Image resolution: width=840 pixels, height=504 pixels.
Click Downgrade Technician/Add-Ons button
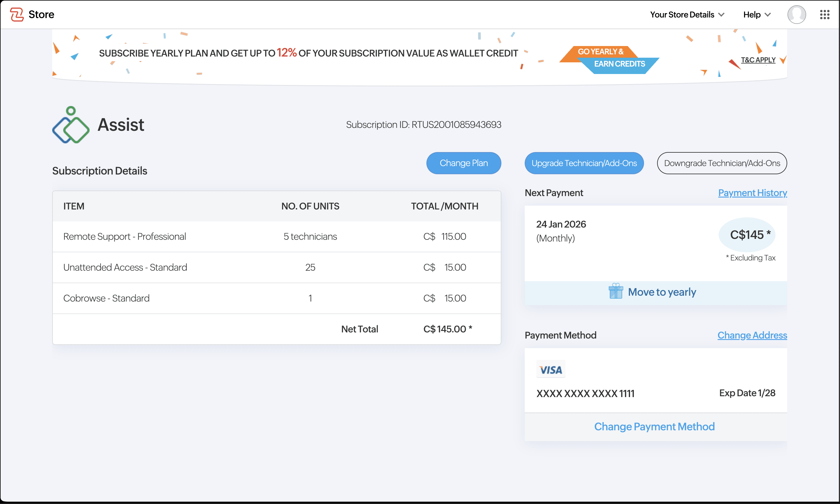coord(722,163)
